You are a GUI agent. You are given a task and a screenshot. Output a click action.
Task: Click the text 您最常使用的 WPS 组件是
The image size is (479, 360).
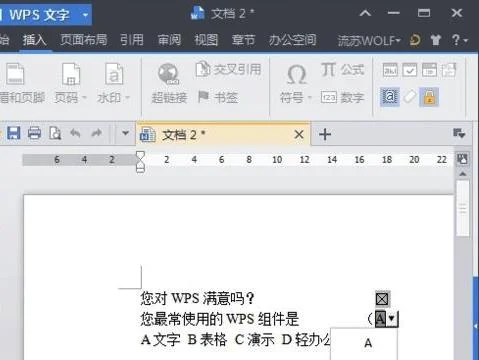tap(219, 319)
